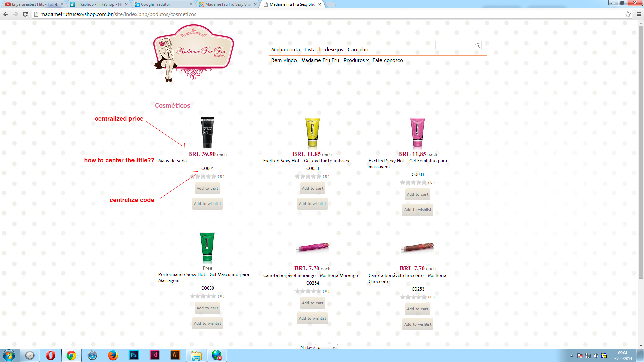Open Photoshop from taskbar

click(x=133, y=355)
